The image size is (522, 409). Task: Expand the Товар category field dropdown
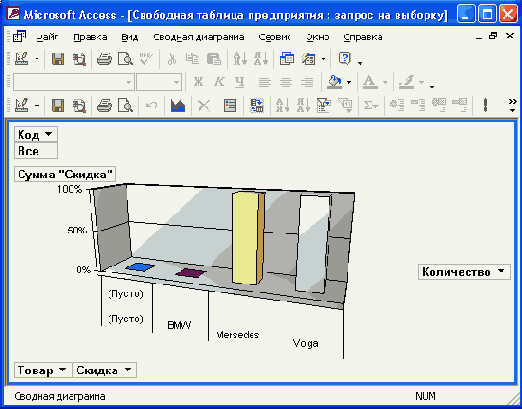62,370
